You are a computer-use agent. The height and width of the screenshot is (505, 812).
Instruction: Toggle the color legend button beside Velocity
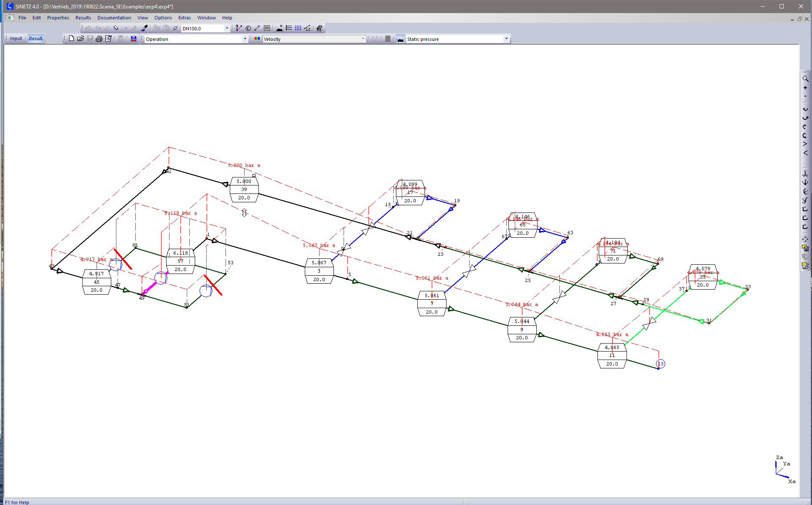[257, 39]
